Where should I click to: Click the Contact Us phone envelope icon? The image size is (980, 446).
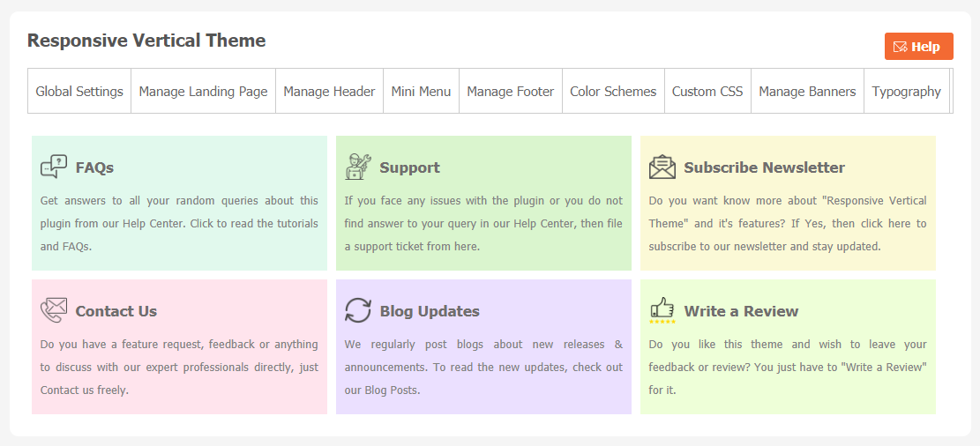click(54, 310)
